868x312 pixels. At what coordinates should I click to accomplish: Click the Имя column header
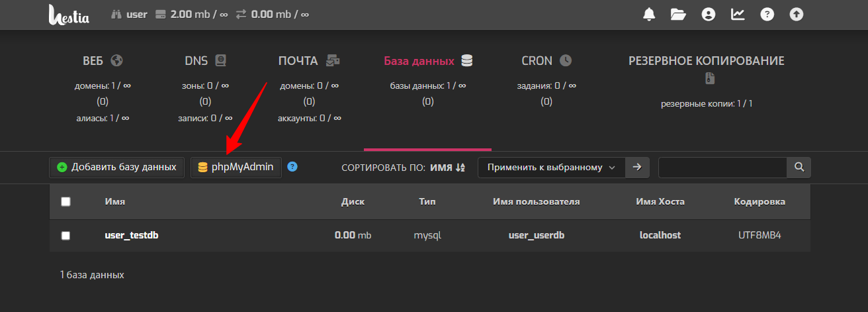114,201
